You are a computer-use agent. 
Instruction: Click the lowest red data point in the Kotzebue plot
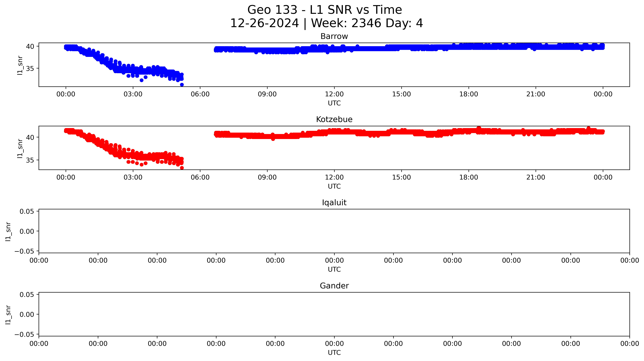tap(182, 168)
